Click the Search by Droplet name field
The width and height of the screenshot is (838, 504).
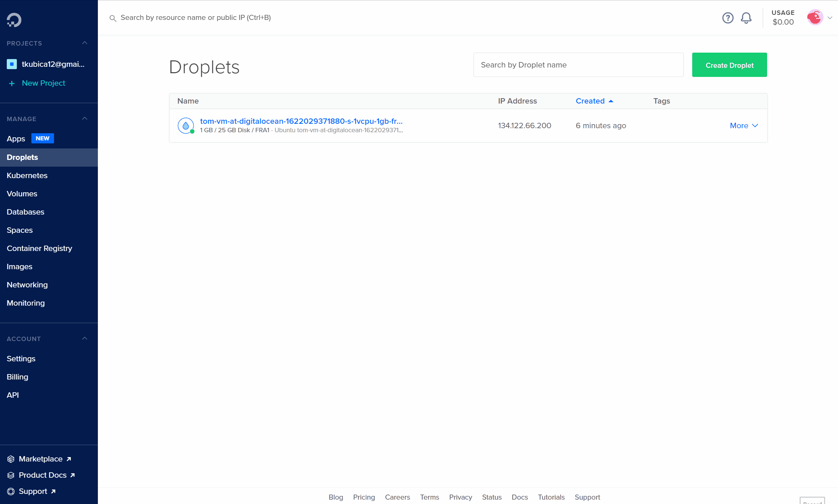coord(578,65)
